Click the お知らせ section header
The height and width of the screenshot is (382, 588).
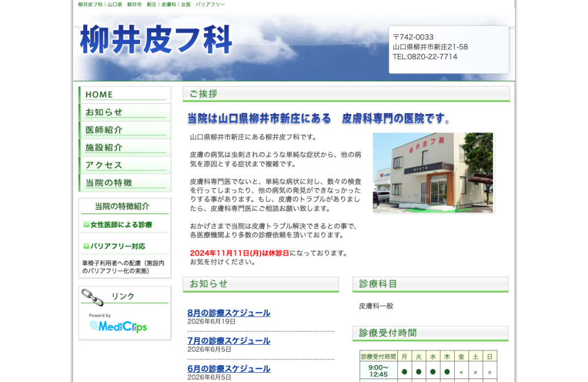pyautogui.click(x=261, y=284)
